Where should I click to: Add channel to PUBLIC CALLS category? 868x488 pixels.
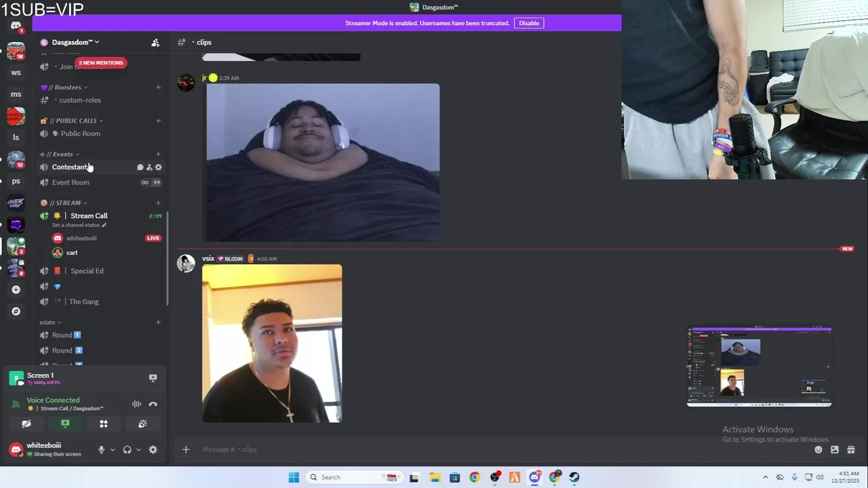[x=158, y=121]
